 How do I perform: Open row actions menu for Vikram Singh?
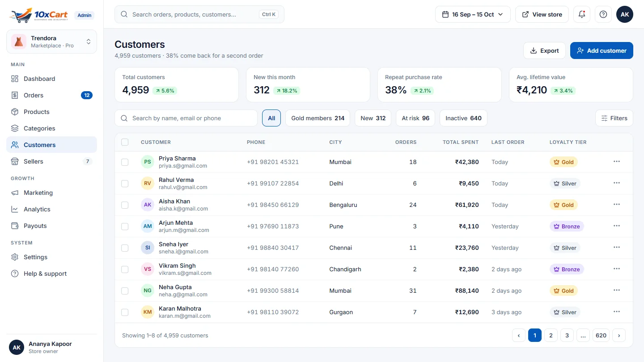(x=617, y=269)
